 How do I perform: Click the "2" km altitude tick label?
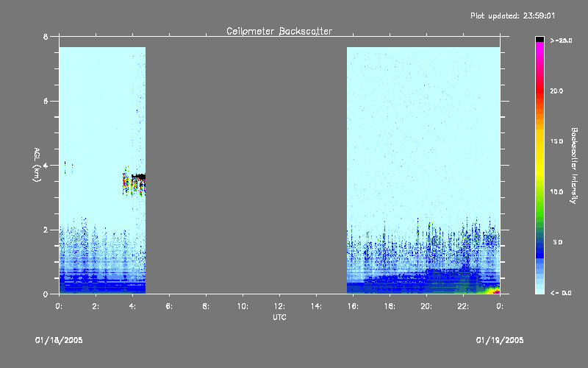tap(46, 230)
